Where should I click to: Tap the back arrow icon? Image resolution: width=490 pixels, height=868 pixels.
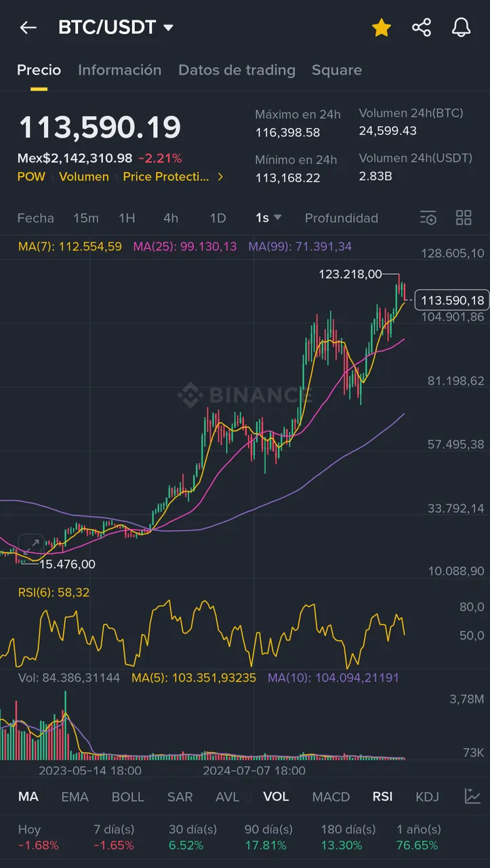coord(28,28)
